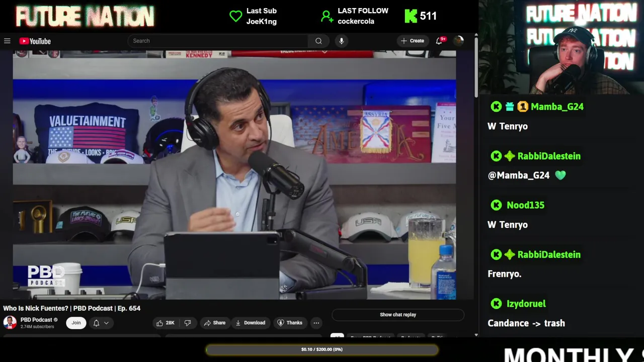This screenshot has height=362, width=644.
Task: Open more actions three-dot menu
Action: point(316,323)
